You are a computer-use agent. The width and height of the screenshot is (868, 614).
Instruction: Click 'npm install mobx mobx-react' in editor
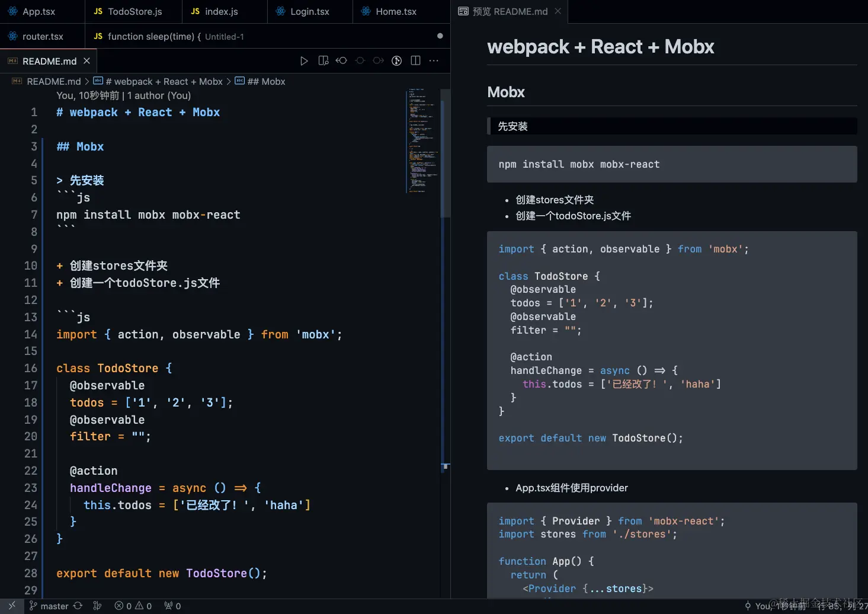[148, 215]
